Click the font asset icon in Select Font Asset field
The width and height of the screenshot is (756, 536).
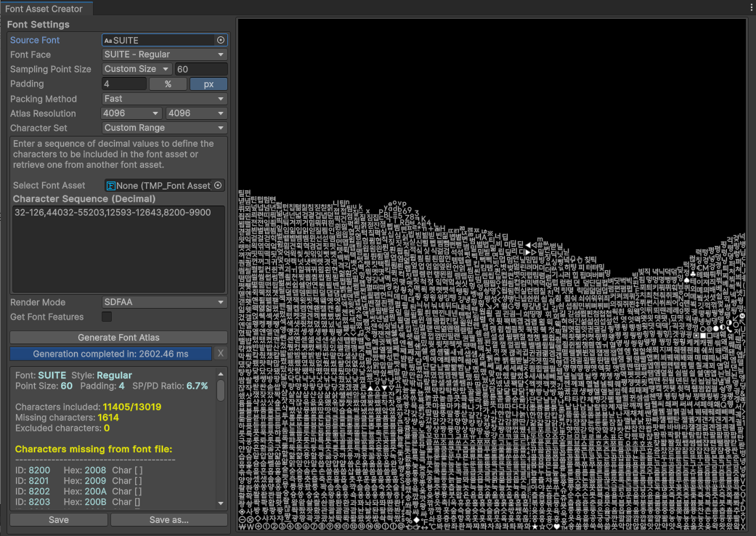click(x=111, y=185)
